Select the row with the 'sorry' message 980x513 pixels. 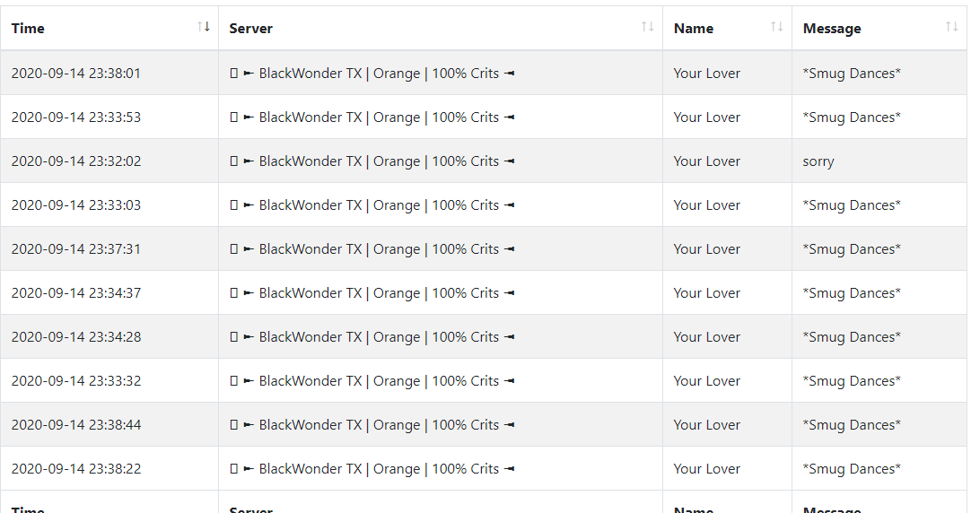point(484,161)
